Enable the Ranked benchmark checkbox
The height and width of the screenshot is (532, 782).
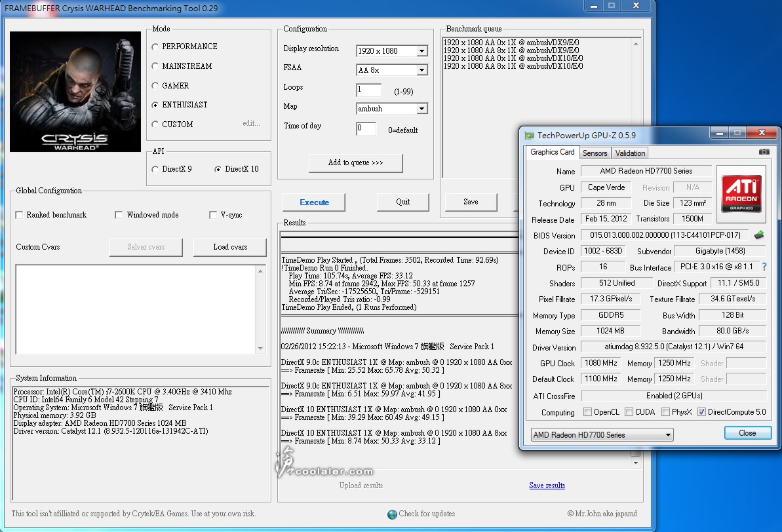pyautogui.click(x=19, y=215)
